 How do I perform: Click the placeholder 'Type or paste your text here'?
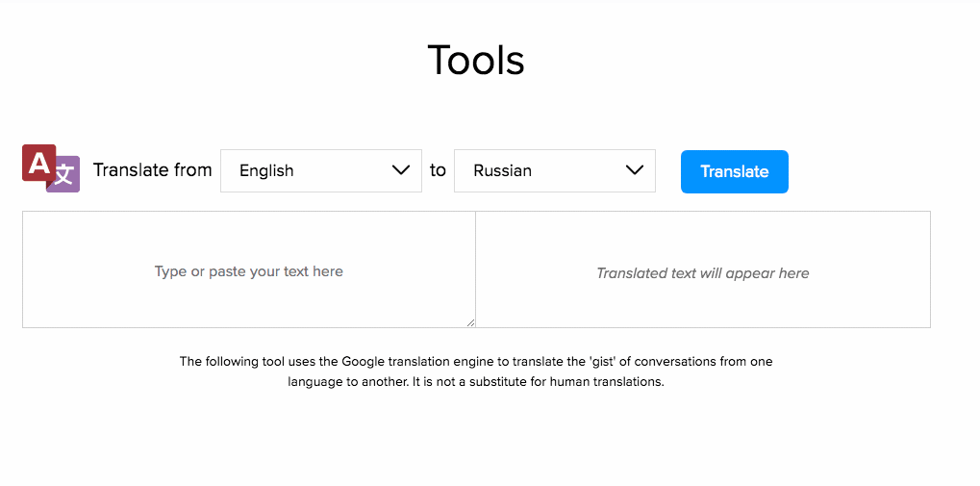[248, 271]
